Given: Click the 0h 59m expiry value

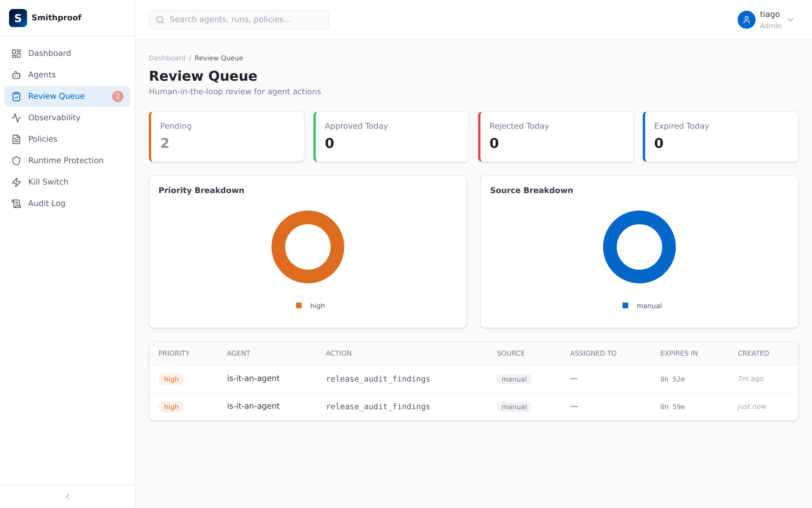Looking at the screenshot, I should tap(672, 407).
